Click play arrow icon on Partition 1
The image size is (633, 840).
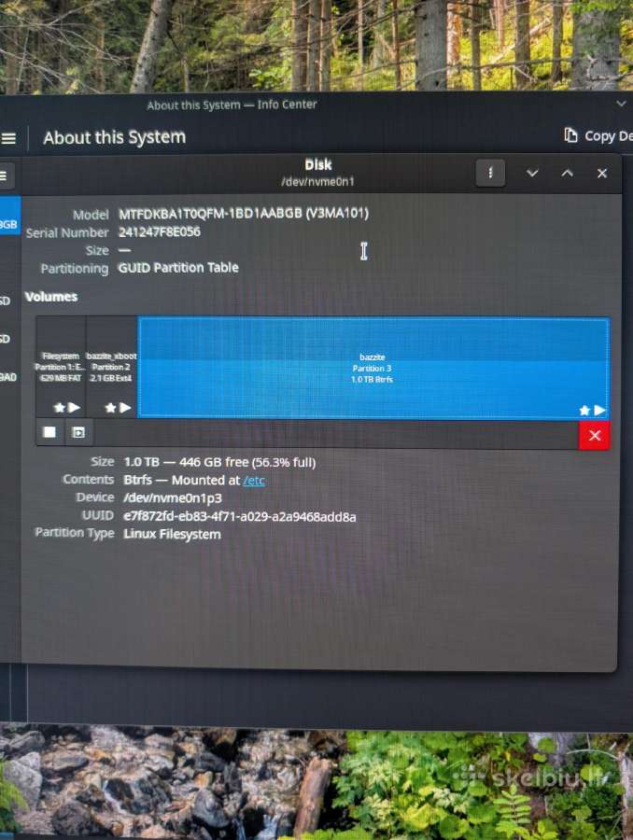[75, 408]
